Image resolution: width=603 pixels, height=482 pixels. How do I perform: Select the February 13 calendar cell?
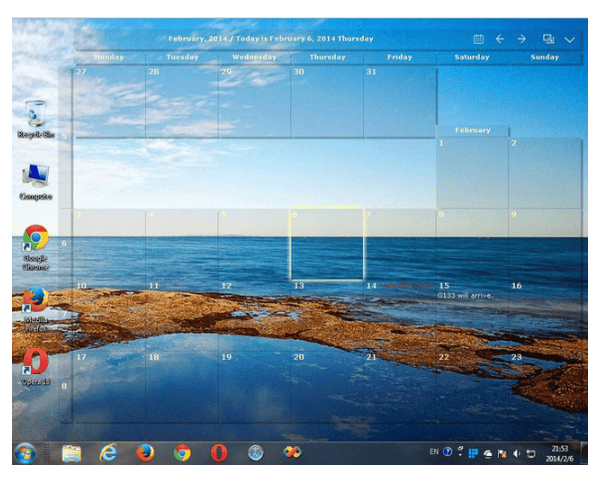point(327,316)
